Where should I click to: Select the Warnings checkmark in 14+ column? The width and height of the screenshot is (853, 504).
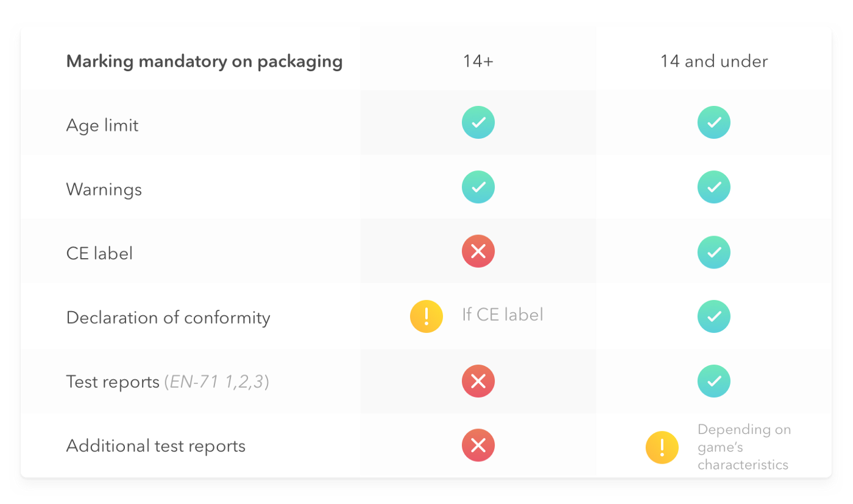478,187
